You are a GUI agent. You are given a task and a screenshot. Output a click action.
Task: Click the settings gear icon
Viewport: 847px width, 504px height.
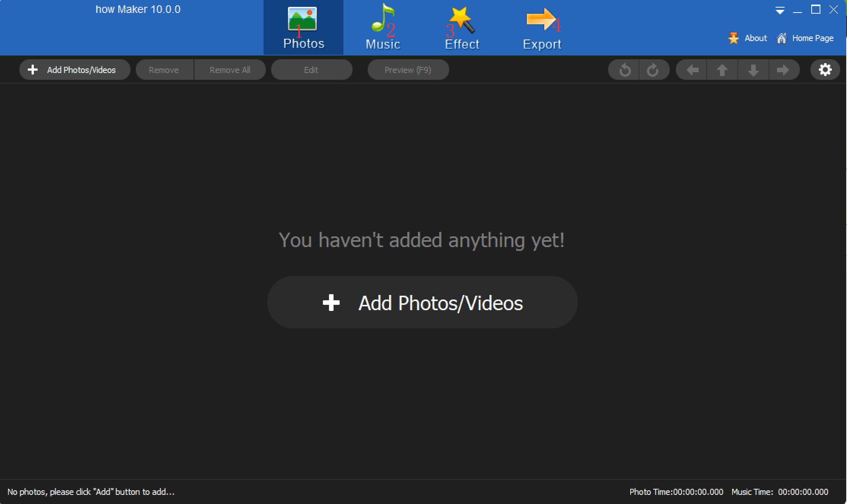coord(825,69)
